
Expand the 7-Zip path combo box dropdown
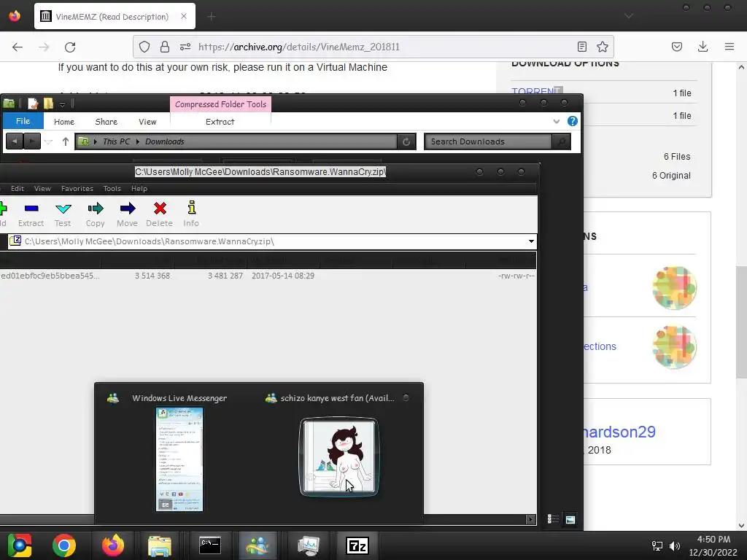pos(531,241)
